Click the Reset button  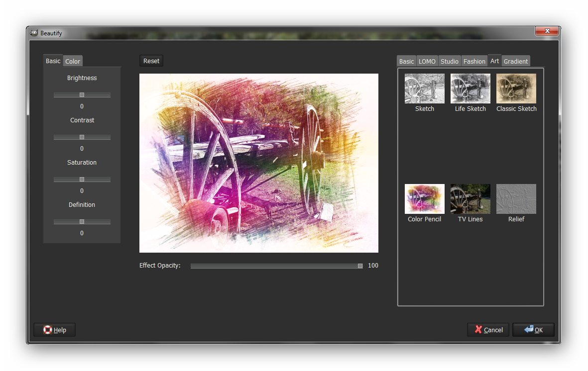pyautogui.click(x=151, y=61)
